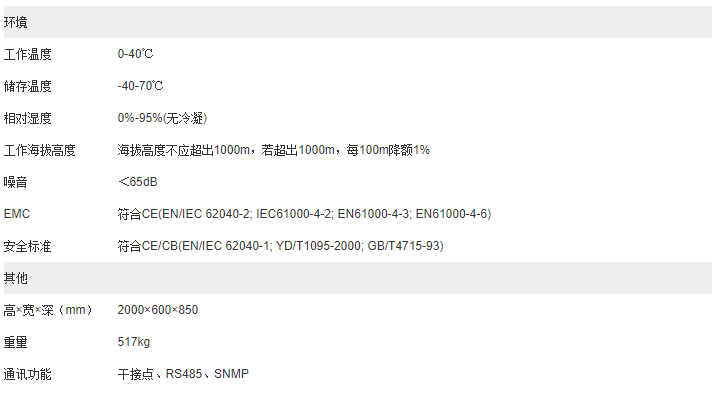
Task: Click the 0-40℃ working temperature value
Action: (x=135, y=54)
